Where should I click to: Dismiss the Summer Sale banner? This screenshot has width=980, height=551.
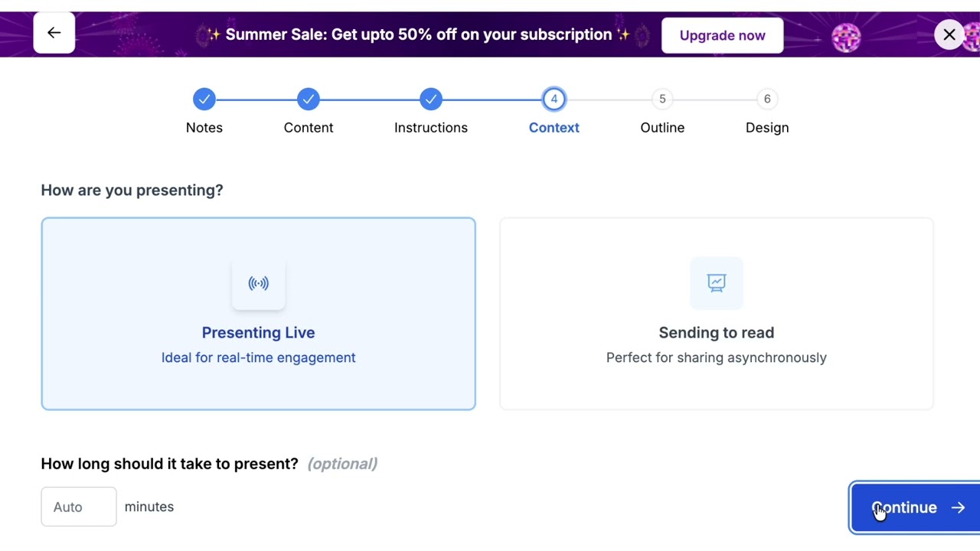click(x=949, y=35)
